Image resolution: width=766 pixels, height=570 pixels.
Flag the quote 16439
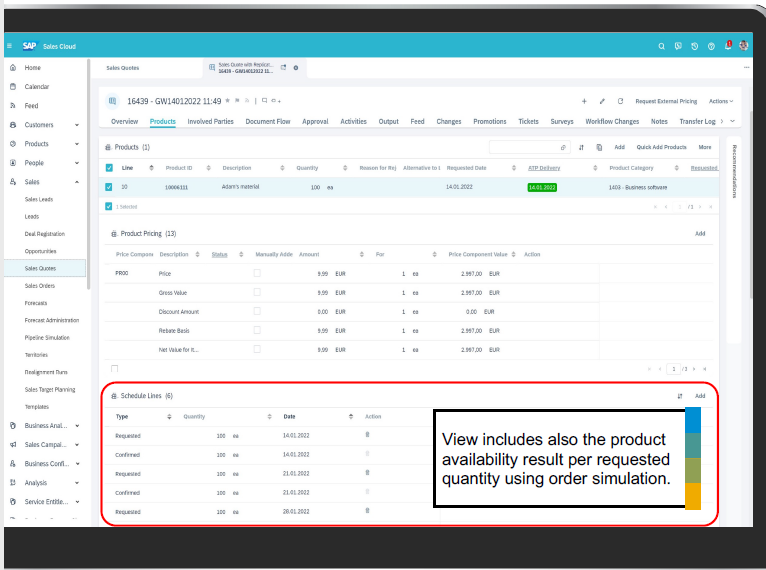click(237, 101)
